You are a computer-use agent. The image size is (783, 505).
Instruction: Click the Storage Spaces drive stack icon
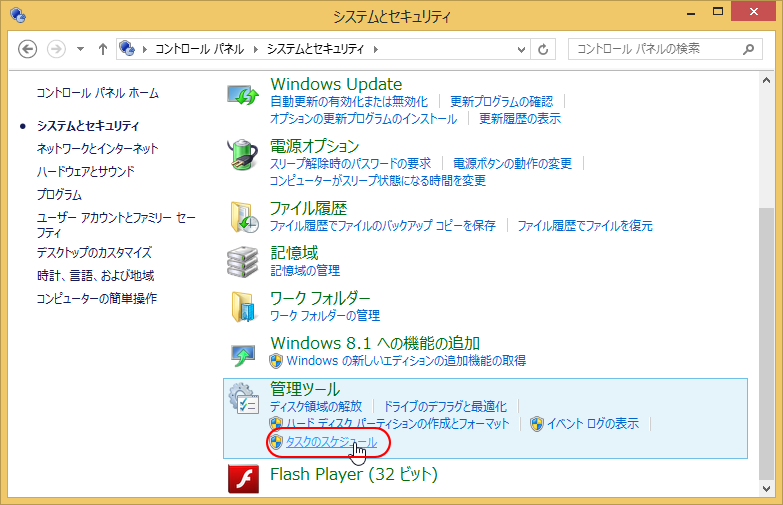pos(243,262)
